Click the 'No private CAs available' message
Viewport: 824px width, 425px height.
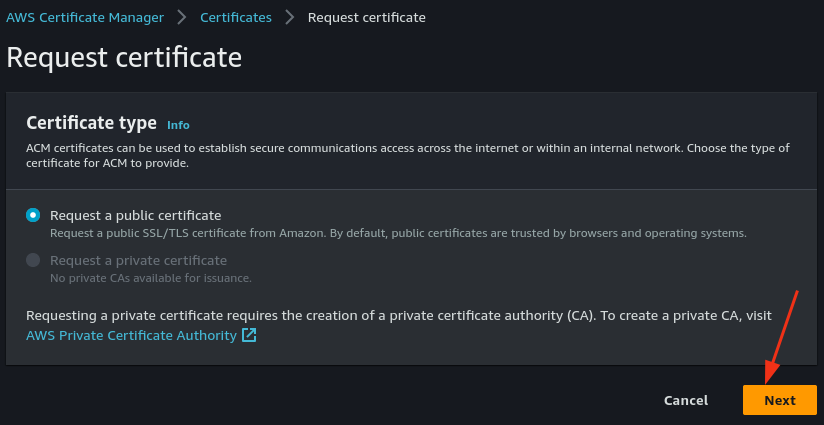(x=150, y=277)
